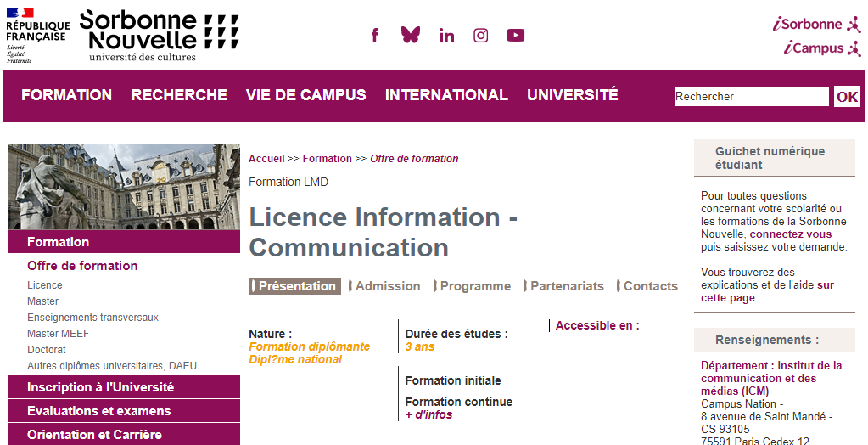Viewport: 868px width, 445px height.
Task: Switch to the Programme tab
Action: (x=473, y=286)
